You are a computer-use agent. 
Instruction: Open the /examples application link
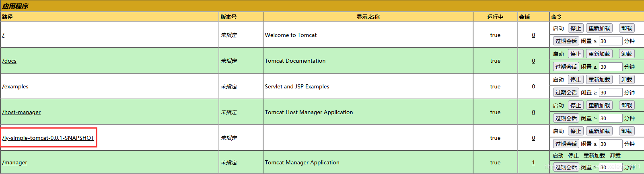[15, 86]
